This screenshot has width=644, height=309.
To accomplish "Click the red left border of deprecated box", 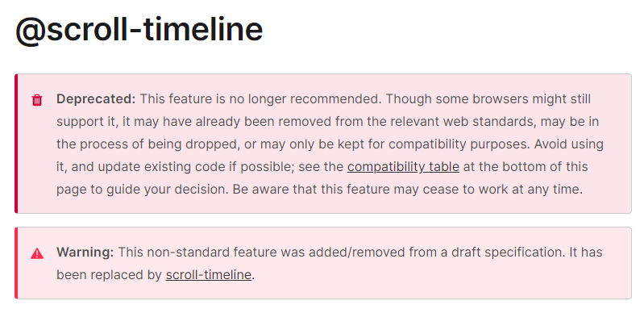I will tap(16, 144).
